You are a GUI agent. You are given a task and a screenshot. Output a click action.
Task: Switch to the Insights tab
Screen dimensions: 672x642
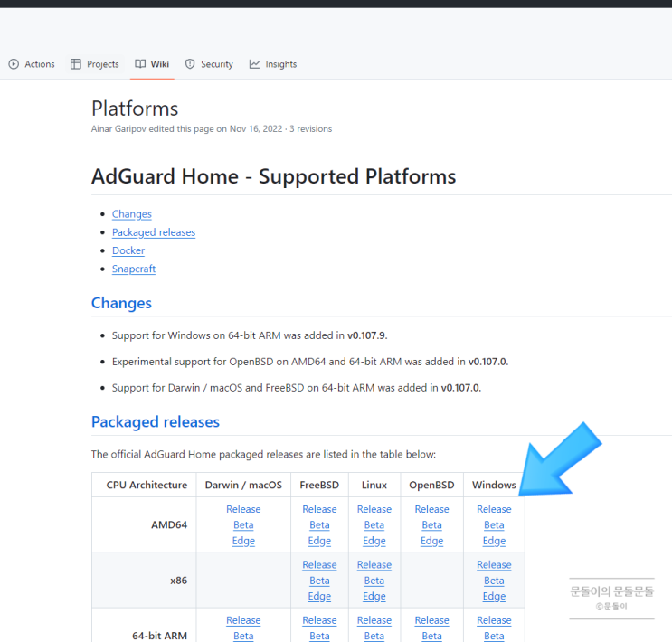tap(280, 64)
